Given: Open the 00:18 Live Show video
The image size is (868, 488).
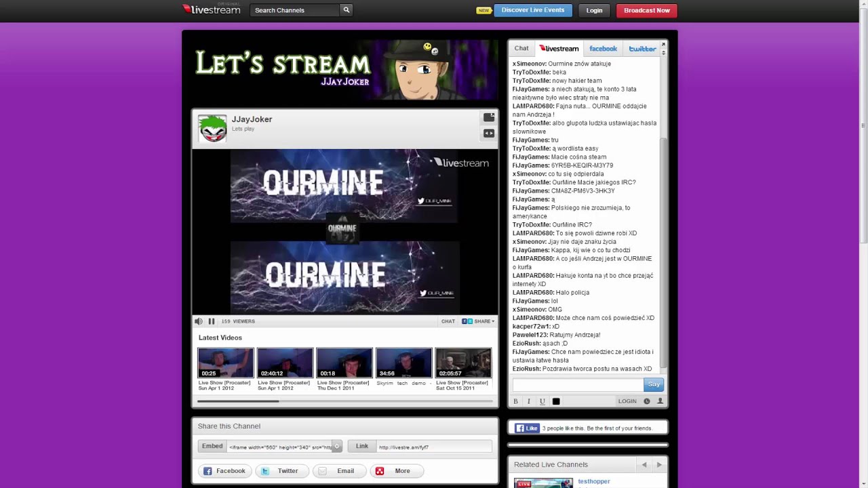Looking at the screenshot, I should 344,363.
